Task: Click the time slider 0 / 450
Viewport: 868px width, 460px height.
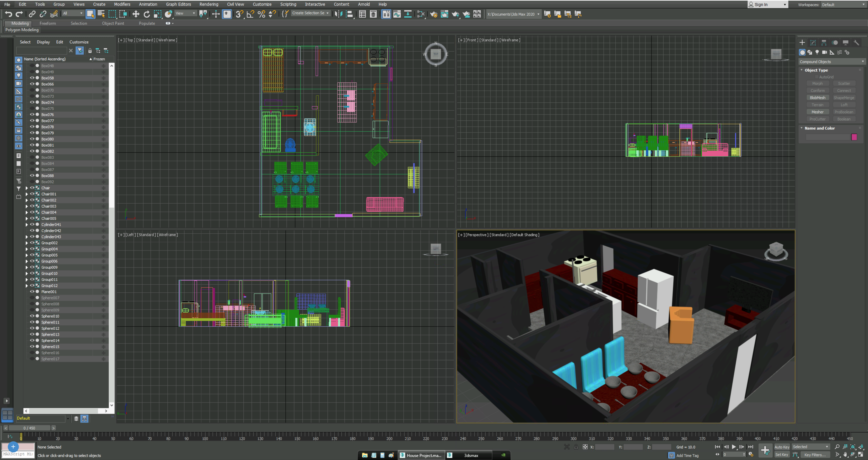Action: (x=29, y=428)
